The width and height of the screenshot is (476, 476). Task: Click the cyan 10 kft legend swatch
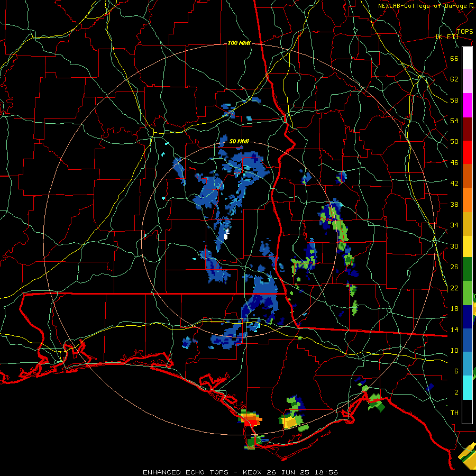pos(467,388)
